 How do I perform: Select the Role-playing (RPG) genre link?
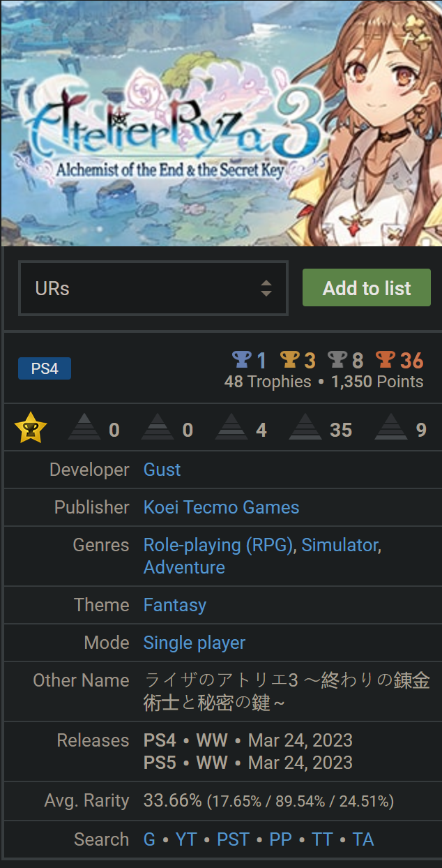click(x=218, y=545)
